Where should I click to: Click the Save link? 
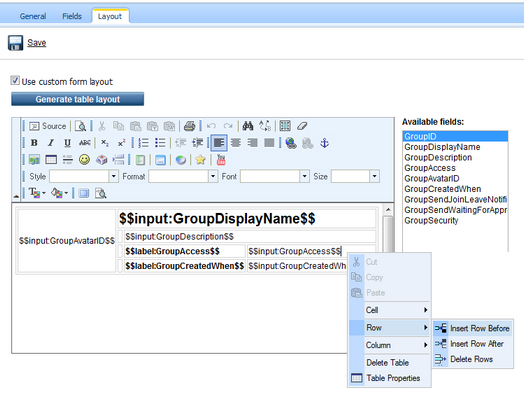click(37, 43)
